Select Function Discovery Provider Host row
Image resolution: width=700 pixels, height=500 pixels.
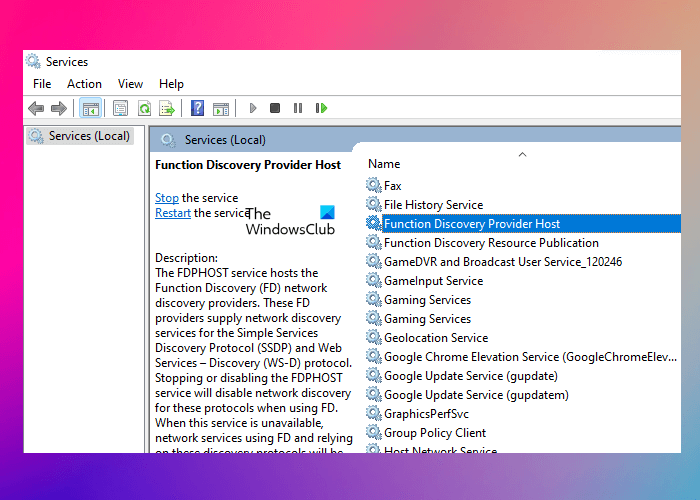523,224
